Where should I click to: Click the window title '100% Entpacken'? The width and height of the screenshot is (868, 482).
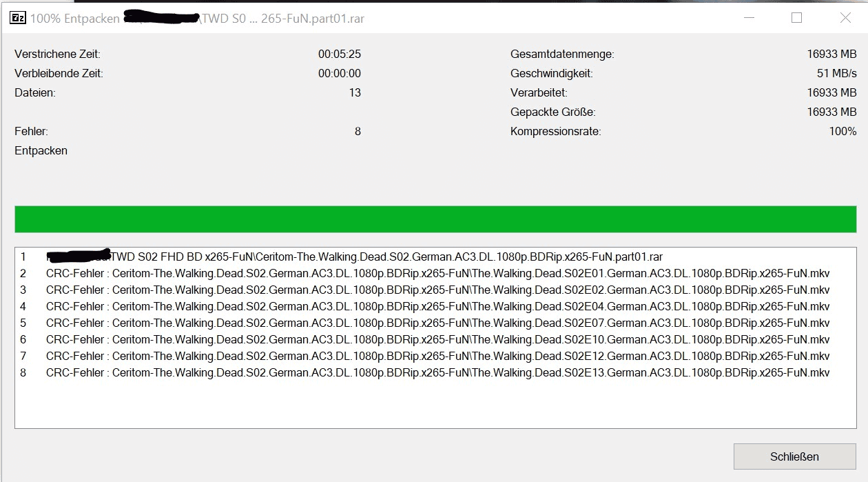(74, 19)
